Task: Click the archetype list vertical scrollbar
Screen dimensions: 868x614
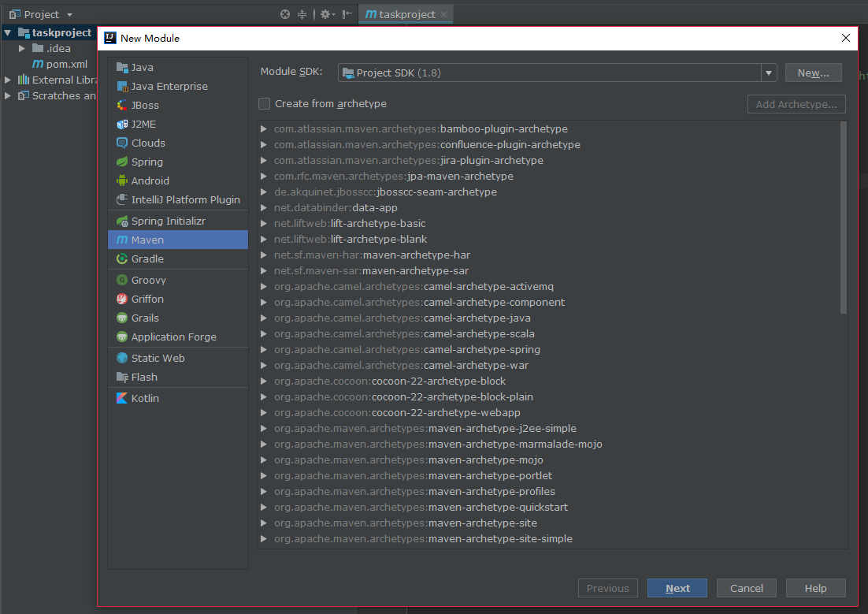Action: click(x=844, y=217)
